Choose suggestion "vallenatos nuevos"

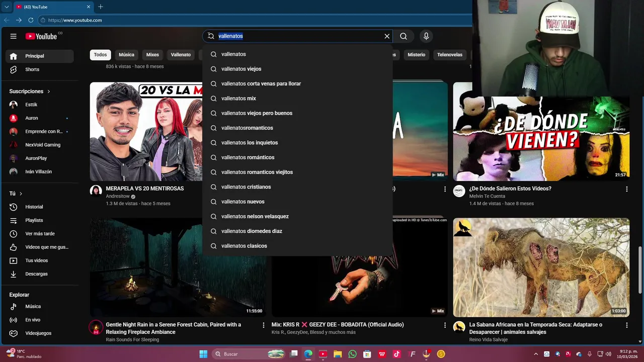click(297, 202)
